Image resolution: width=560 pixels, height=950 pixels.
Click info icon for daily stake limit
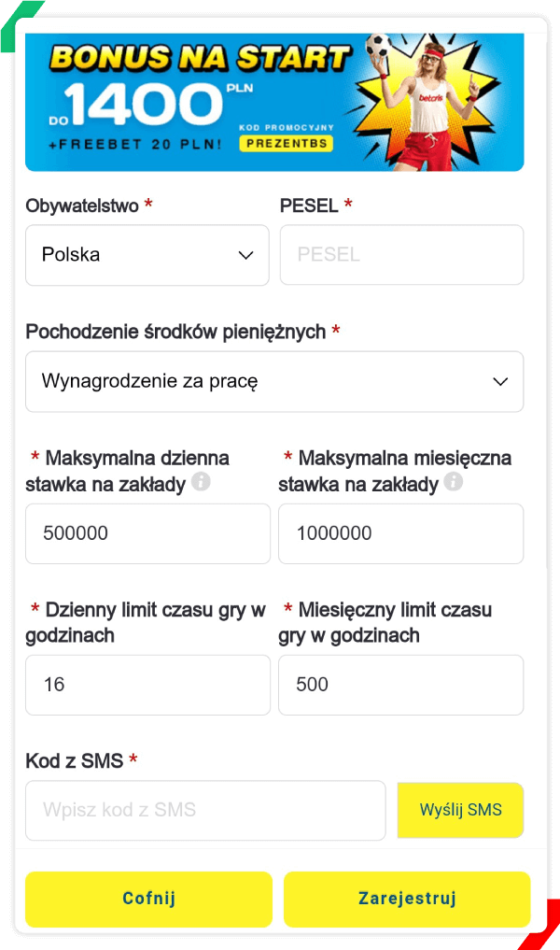[x=201, y=482]
